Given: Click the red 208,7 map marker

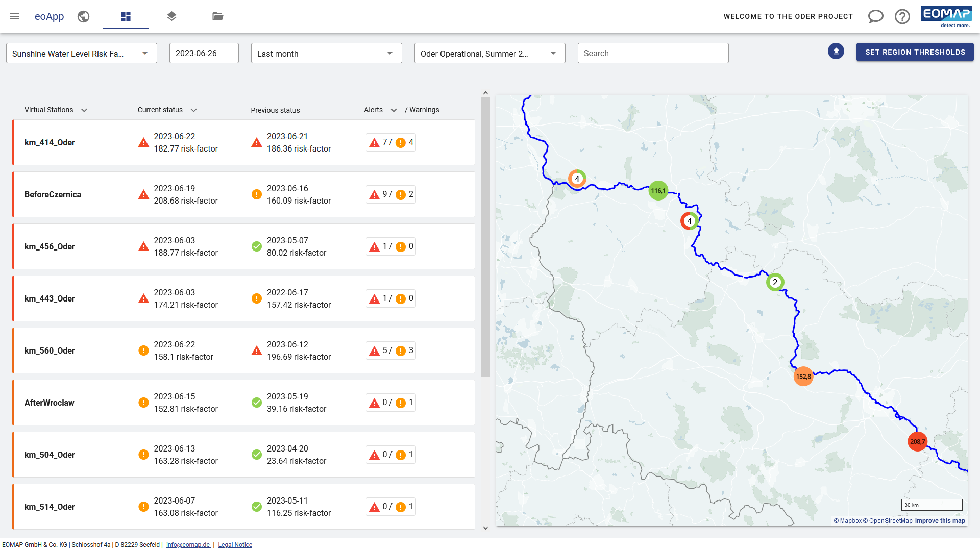Looking at the screenshot, I should click(917, 442).
